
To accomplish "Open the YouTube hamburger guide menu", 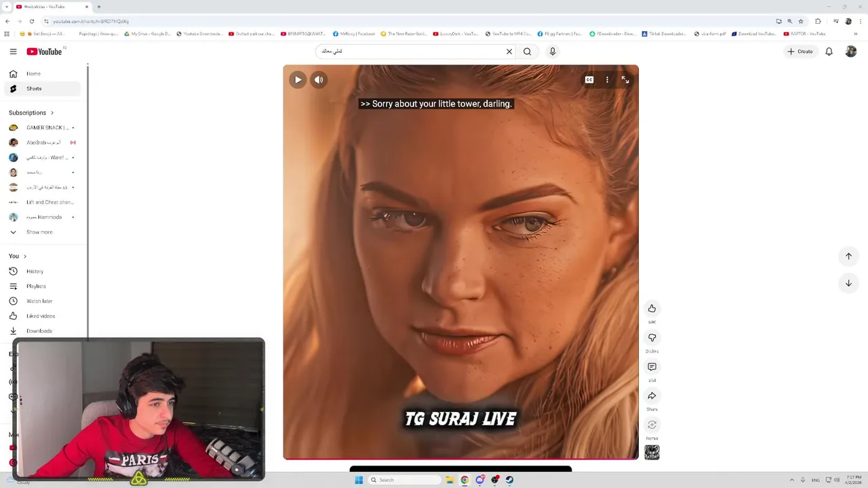I will (13, 52).
